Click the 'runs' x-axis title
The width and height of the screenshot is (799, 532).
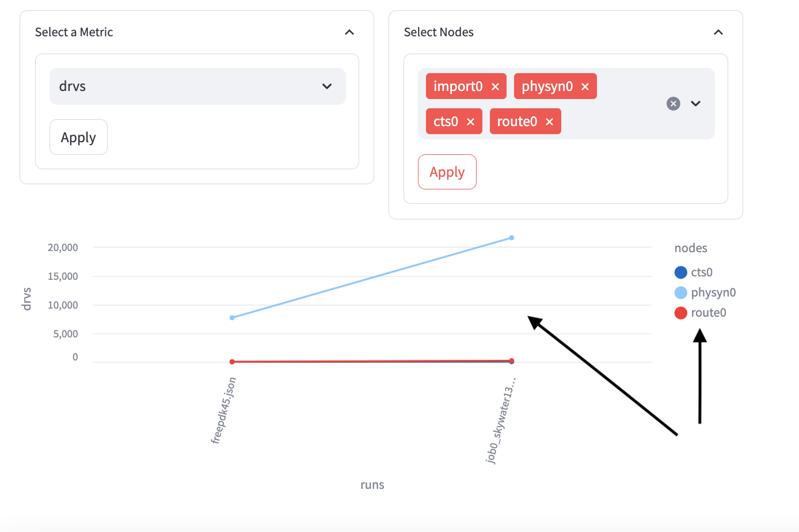[372, 485]
